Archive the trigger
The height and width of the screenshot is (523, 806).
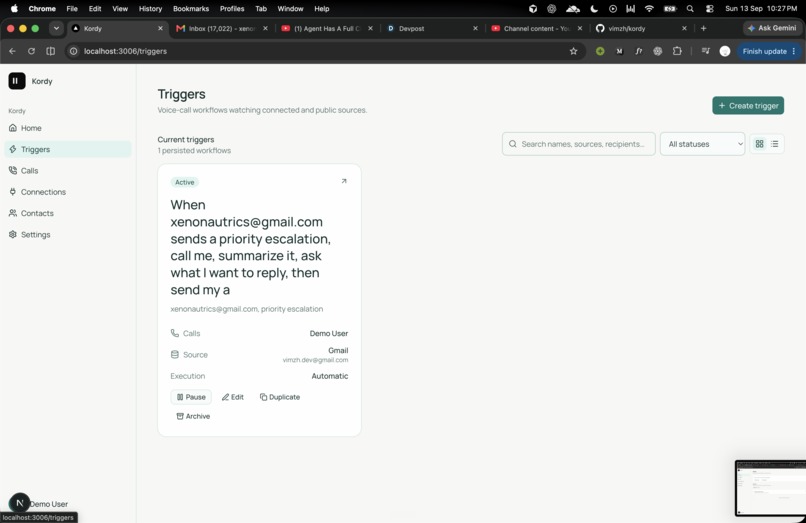tap(193, 416)
